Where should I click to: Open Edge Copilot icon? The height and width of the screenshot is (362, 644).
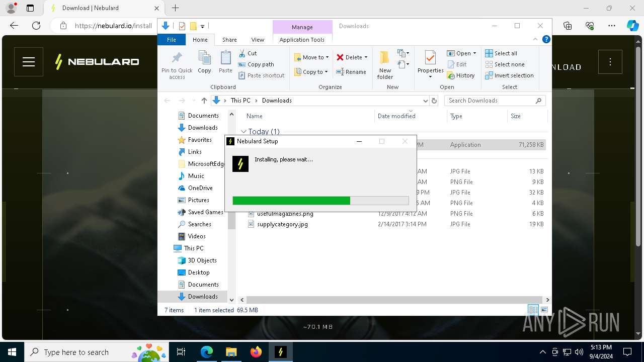point(632,26)
